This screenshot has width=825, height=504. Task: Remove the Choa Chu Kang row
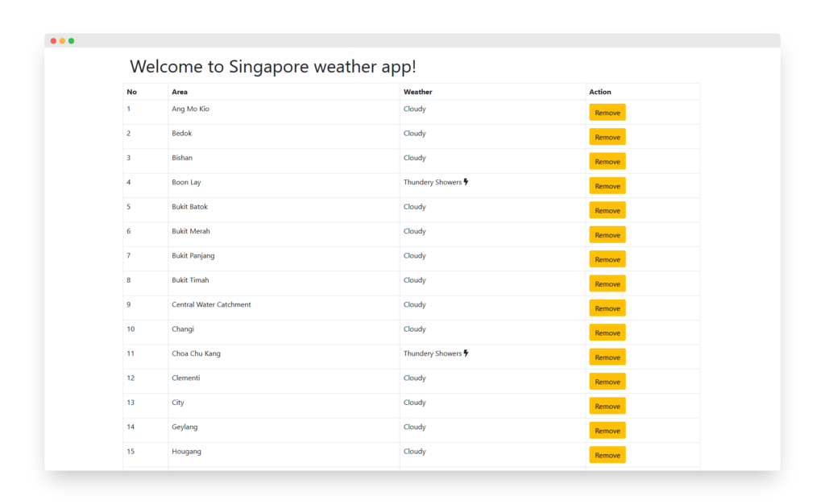(x=607, y=357)
